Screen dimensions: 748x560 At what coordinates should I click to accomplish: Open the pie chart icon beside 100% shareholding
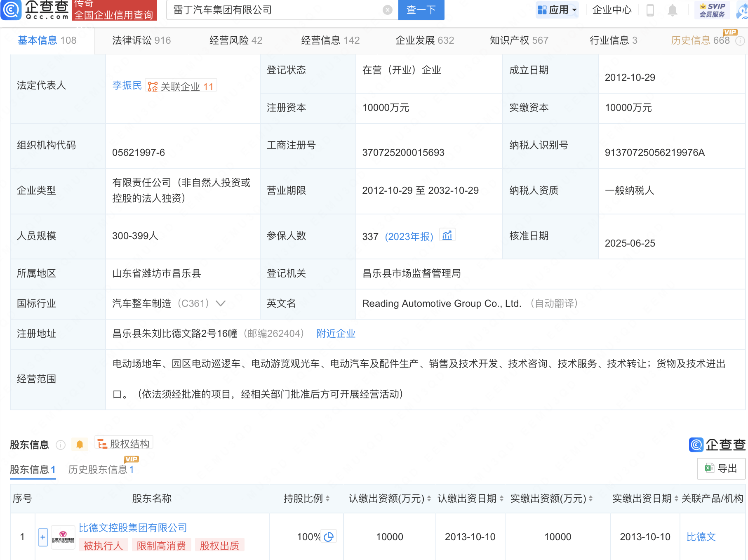click(329, 536)
